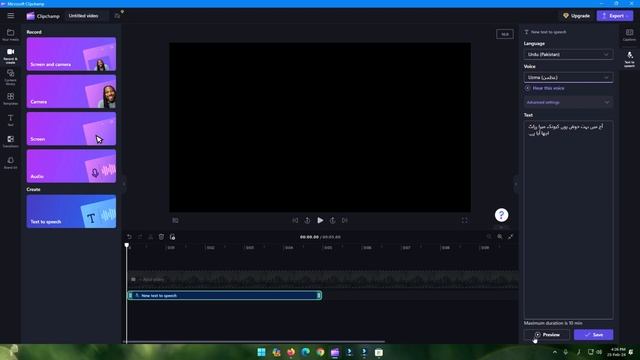Duplicate the selected clip
The image size is (640, 360).
(172, 237)
